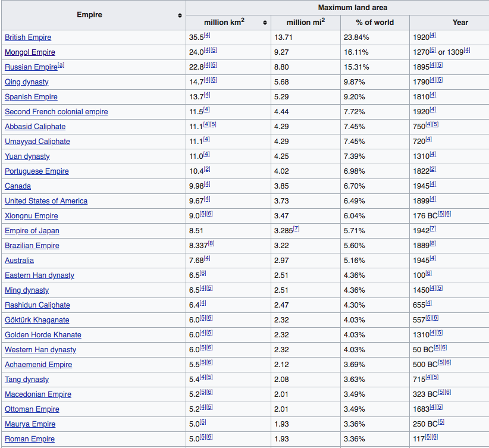Open the Maurya Empire link

point(30,424)
